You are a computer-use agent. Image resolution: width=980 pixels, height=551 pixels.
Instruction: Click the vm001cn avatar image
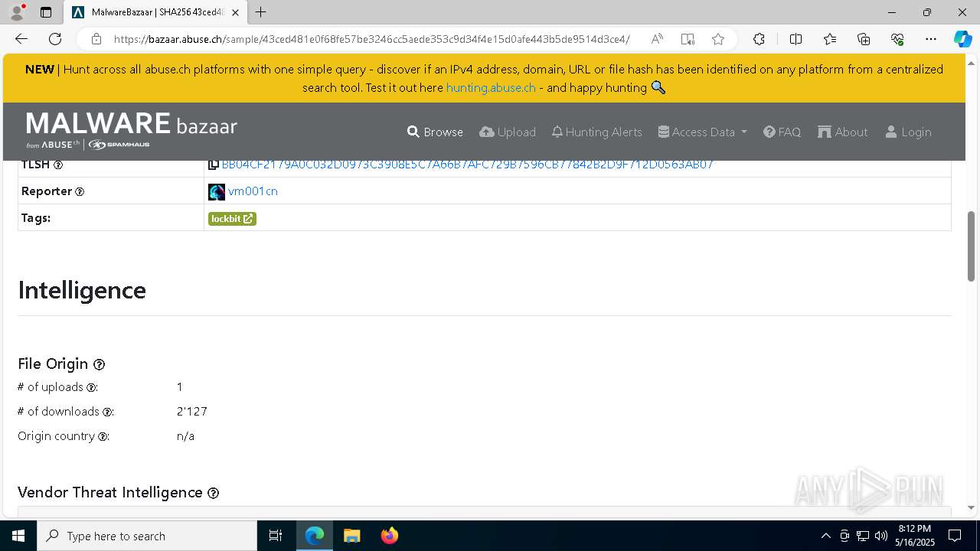(x=217, y=192)
